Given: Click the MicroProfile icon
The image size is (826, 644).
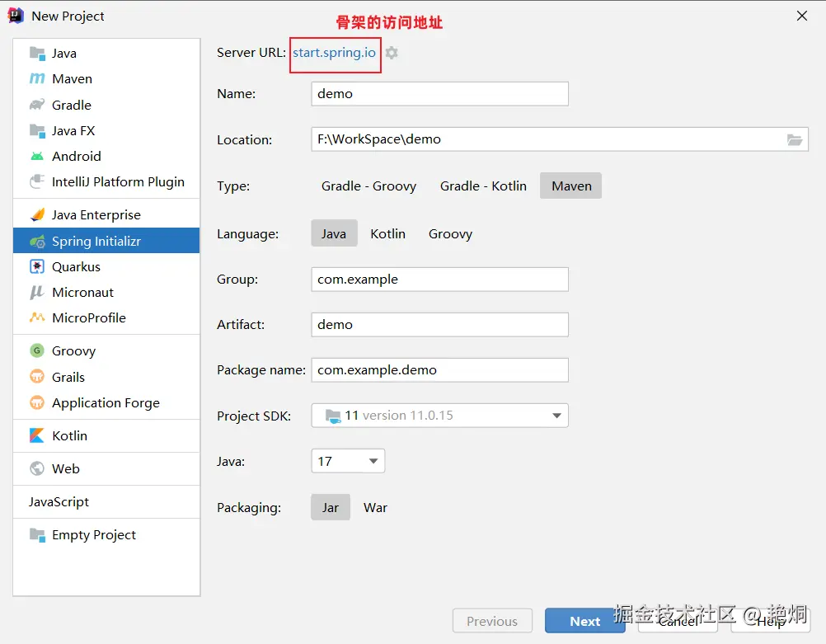Looking at the screenshot, I should tap(37, 317).
